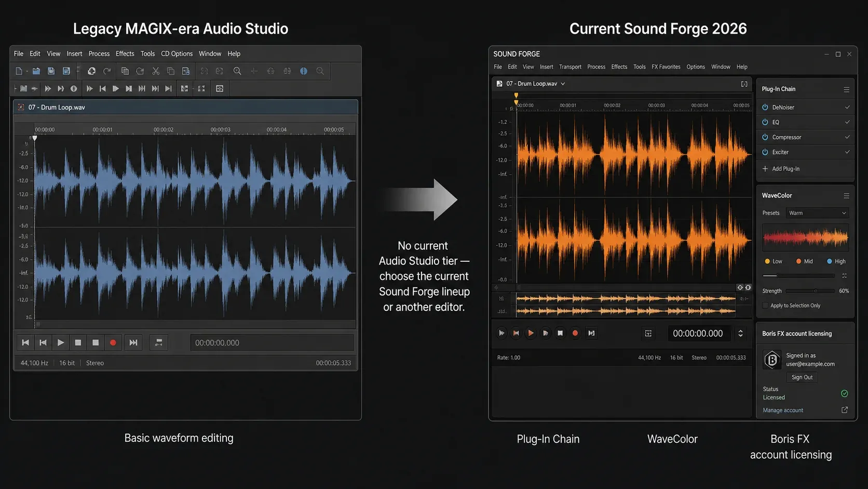
Task: Click the green Licensed status checkmark icon
Action: pyautogui.click(x=845, y=393)
